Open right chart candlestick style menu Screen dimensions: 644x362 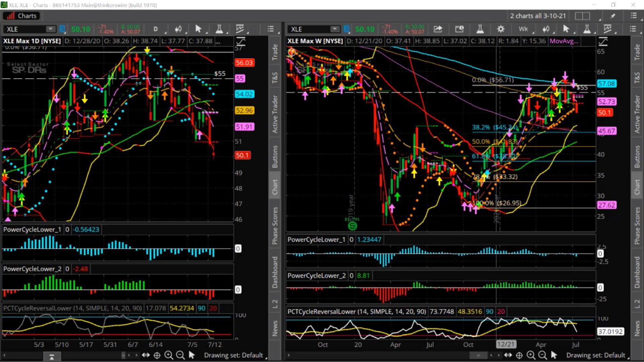pyautogui.click(x=546, y=29)
